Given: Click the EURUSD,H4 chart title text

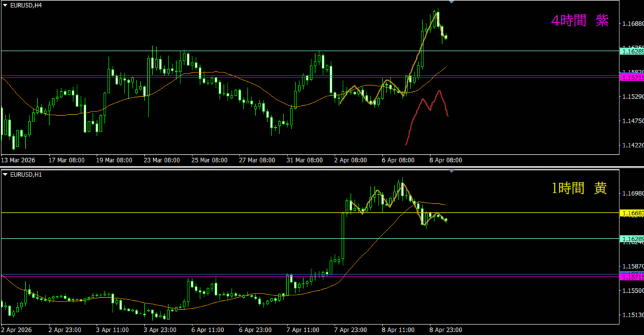Looking at the screenshot, I should 25,5.
